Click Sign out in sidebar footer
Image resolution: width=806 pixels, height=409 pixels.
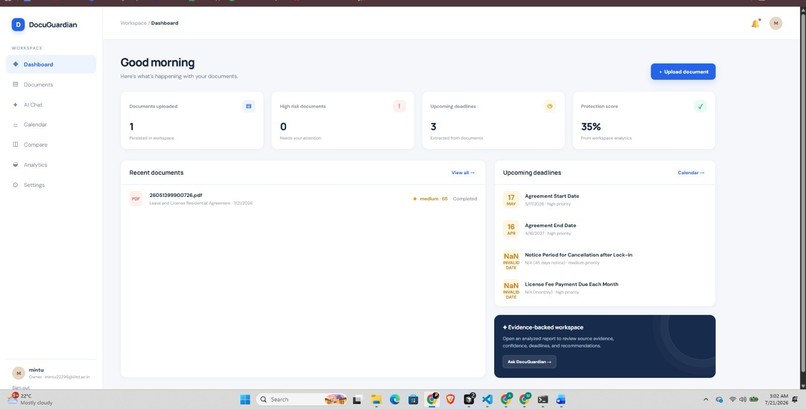click(21, 387)
